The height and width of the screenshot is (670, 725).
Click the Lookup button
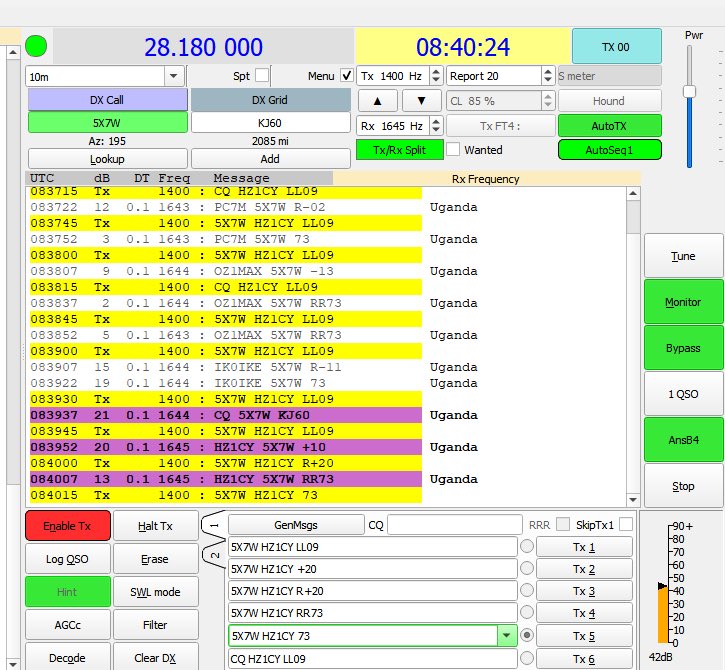tap(107, 159)
